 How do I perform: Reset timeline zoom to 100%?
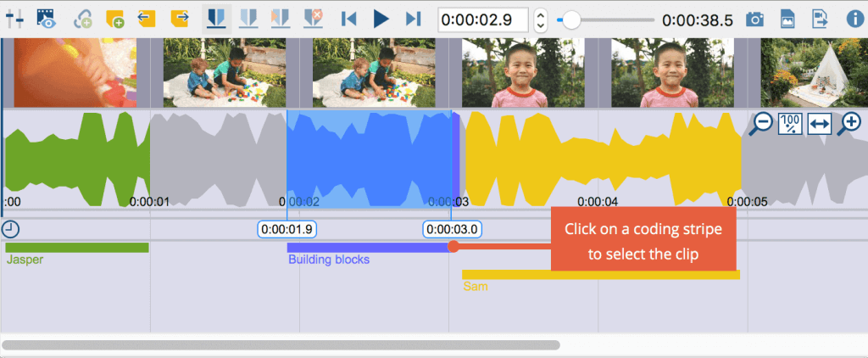pyautogui.click(x=791, y=124)
